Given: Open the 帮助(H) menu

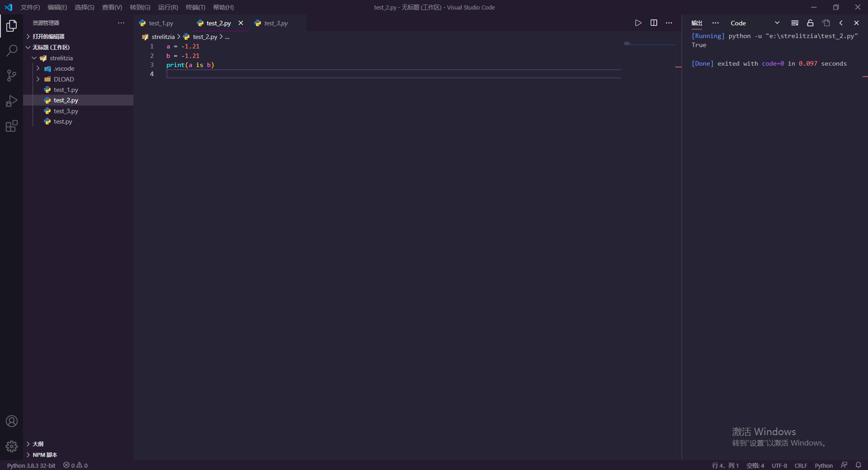Looking at the screenshot, I should (x=223, y=7).
